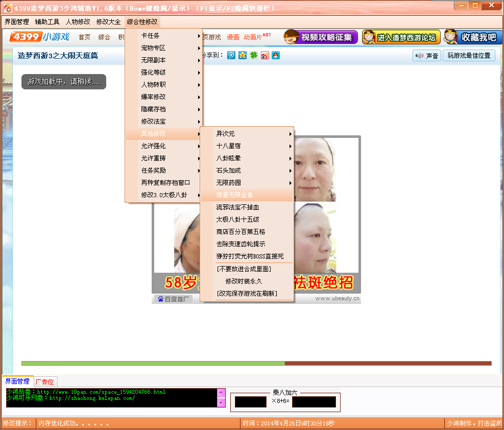504x430 pixels.
Task: Expand the 卡任务 submenu
Action: (163, 36)
